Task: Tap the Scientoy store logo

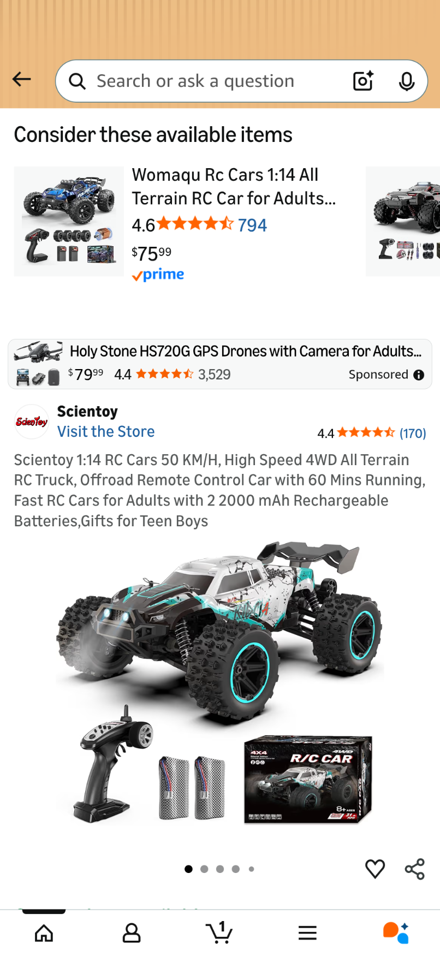Action: click(x=32, y=421)
